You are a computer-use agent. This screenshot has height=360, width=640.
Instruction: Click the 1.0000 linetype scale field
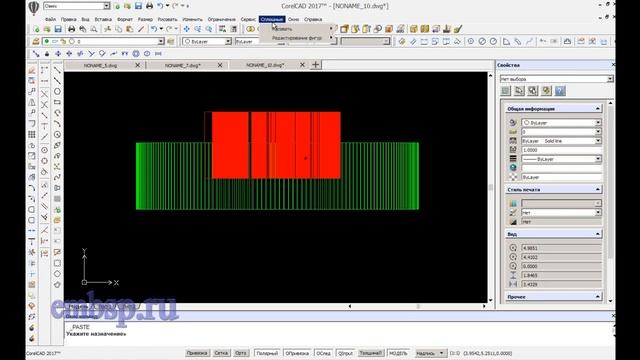[x=562, y=150]
